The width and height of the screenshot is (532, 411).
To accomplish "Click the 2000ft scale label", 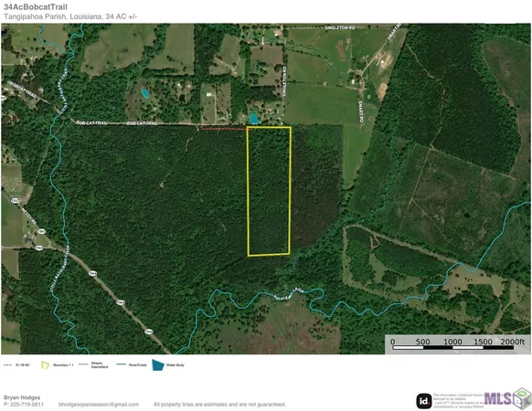I will [512, 342].
